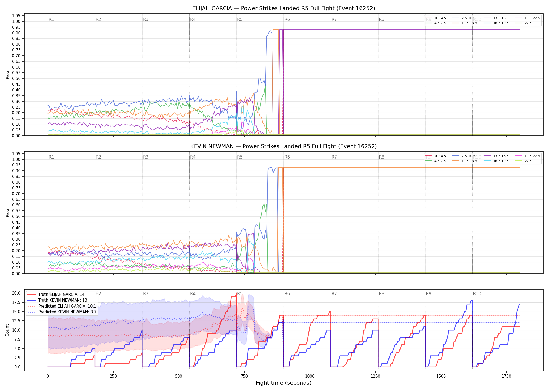
Task: Click the Fight time (seconds) axis label
Action: tap(284, 383)
